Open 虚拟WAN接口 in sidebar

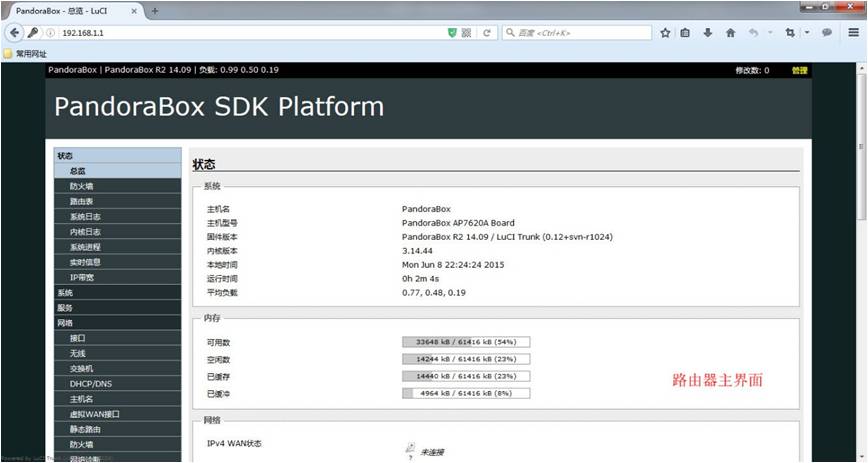click(x=117, y=414)
